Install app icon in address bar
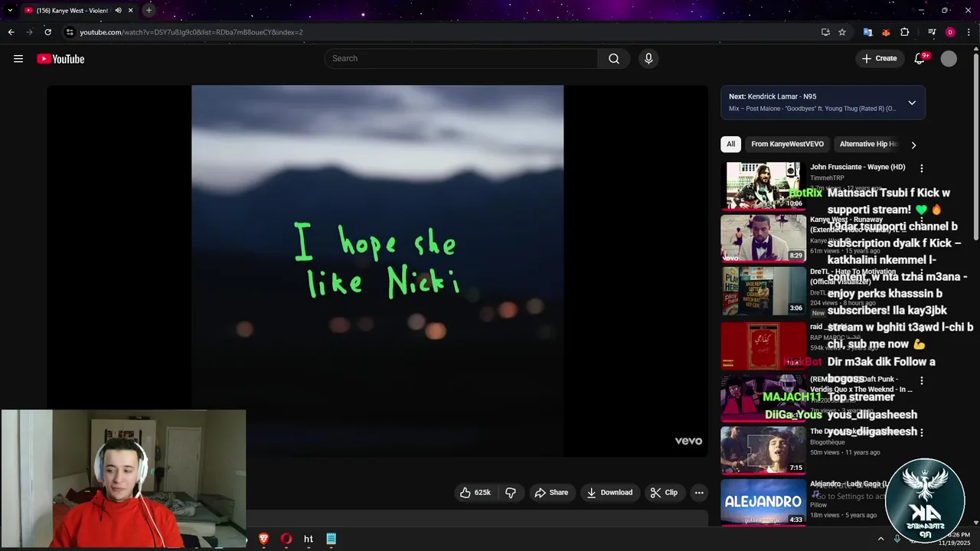980x551 pixels. [x=825, y=32]
